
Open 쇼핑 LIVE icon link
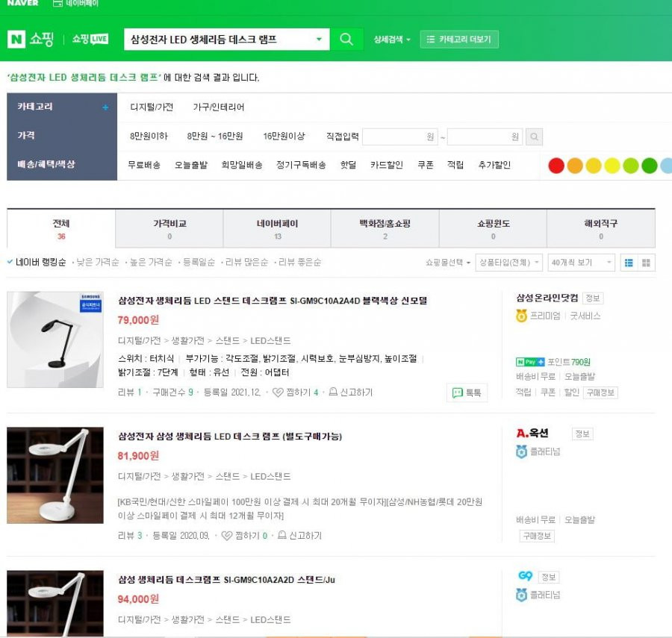click(90, 40)
